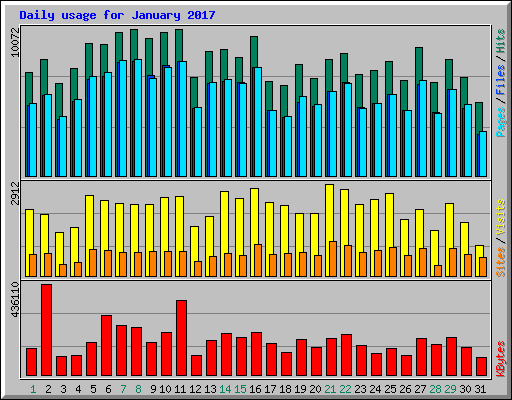Screen dimensions: 512x400
Task: Click the day '2' x-axis label
Action: (x=48, y=389)
